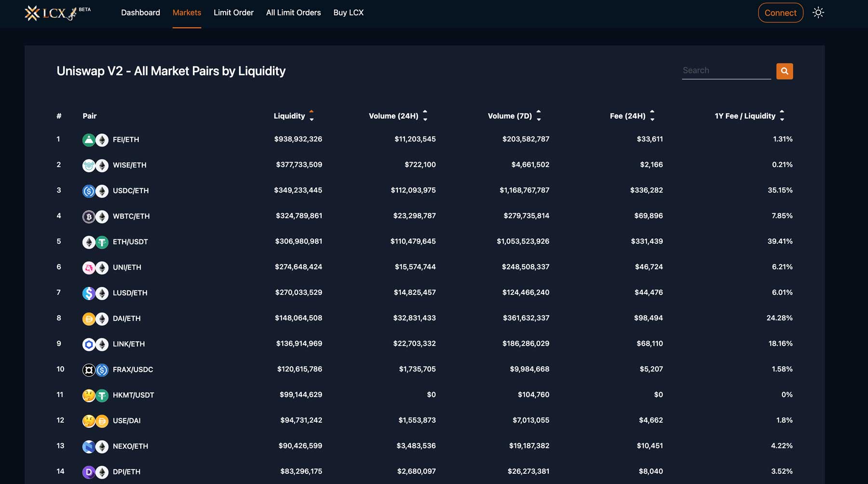868x484 pixels.
Task: Focus the Search input field
Action: (726, 70)
